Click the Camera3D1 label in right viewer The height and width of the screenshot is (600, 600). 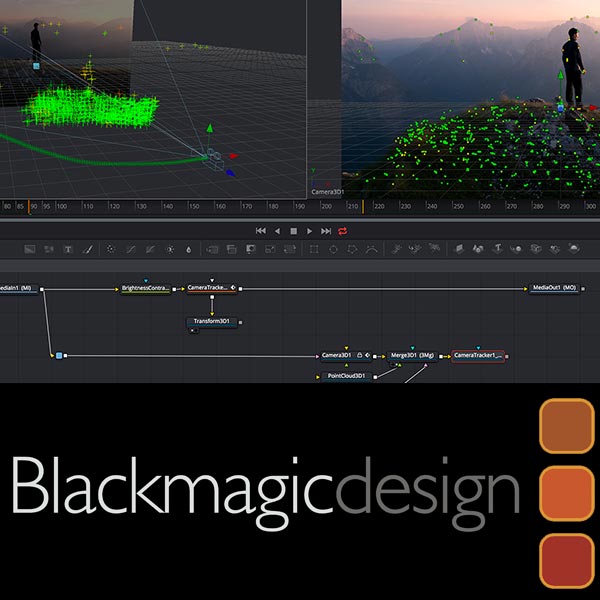click(328, 192)
